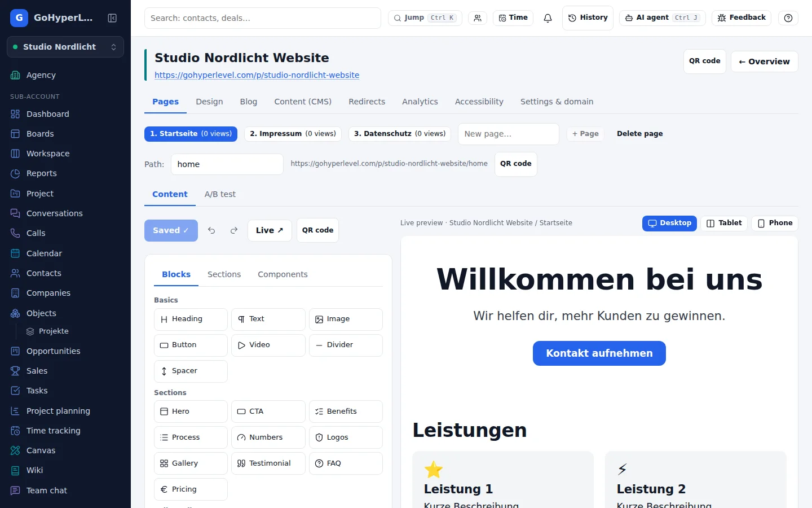Open the AI agent
The width and height of the screenshot is (812, 508).
[663, 18]
